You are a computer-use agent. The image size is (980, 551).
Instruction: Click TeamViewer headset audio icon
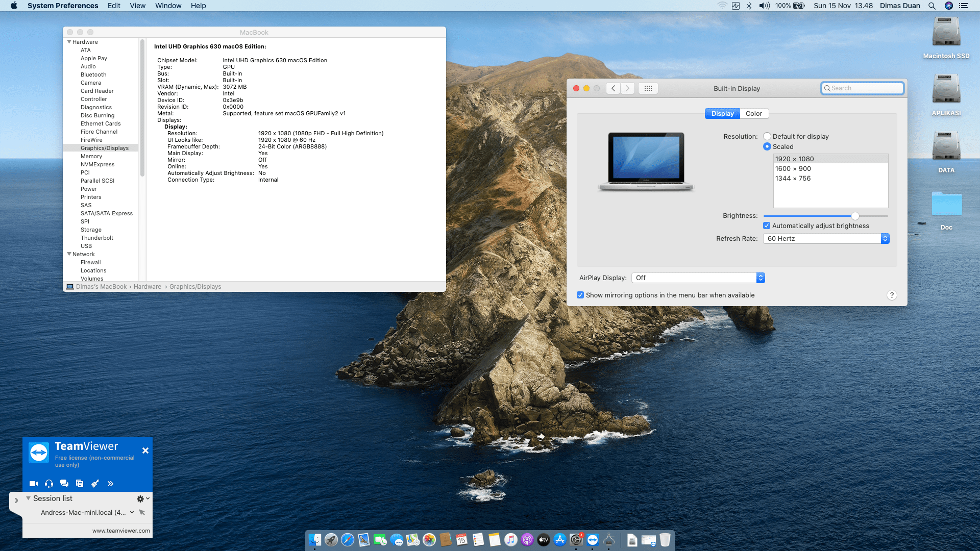(x=49, y=484)
